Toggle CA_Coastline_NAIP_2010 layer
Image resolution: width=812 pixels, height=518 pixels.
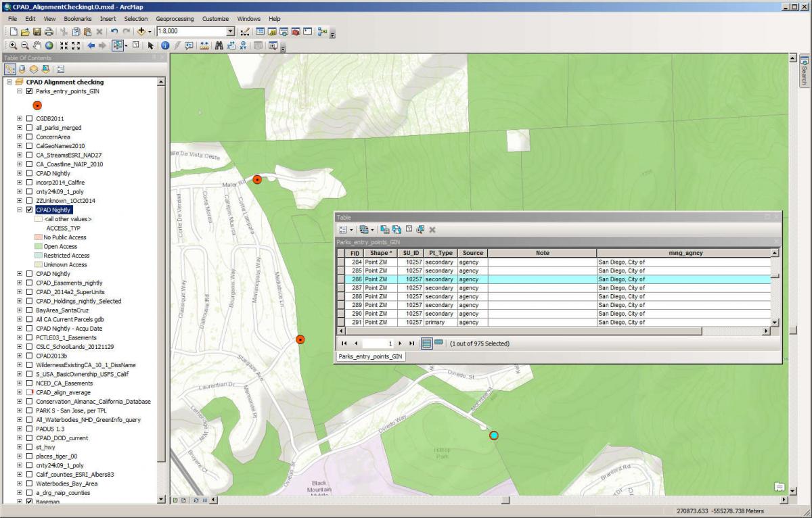[x=29, y=164]
